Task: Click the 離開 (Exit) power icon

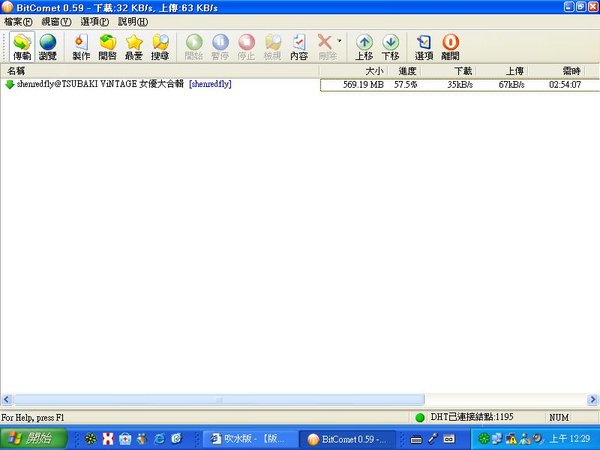Action: click(x=450, y=47)
